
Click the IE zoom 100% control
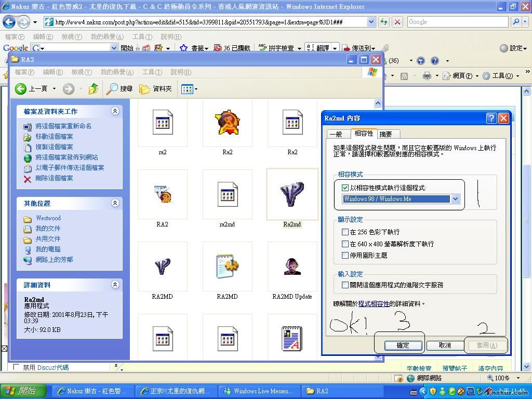(503, 378)
